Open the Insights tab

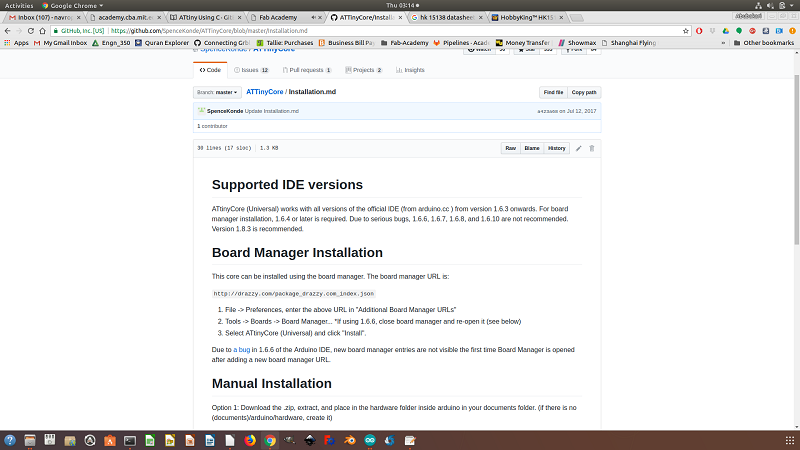tap(410, 70)
